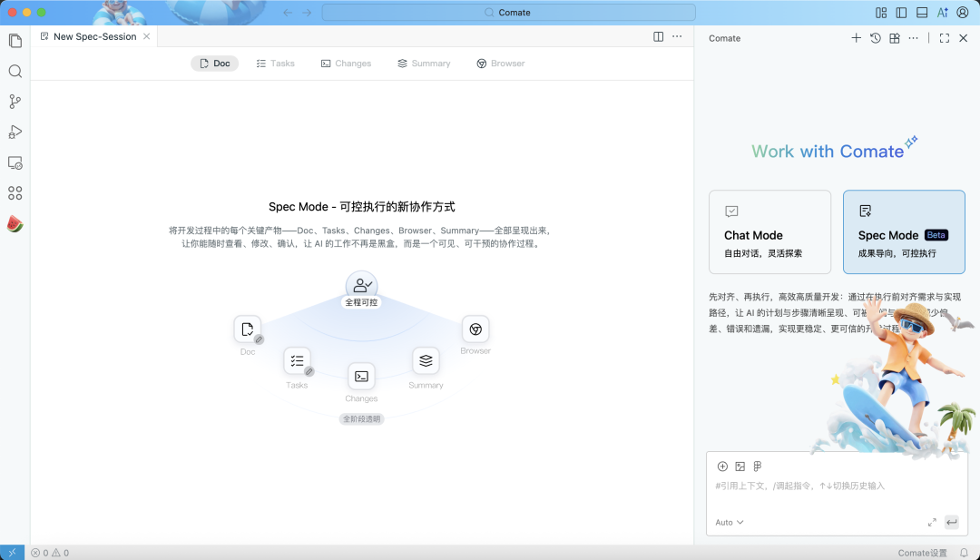Toggle bottom panel visibility
Image resolution: width=980 pixels, height=560 pixels.
click(922, 13)
